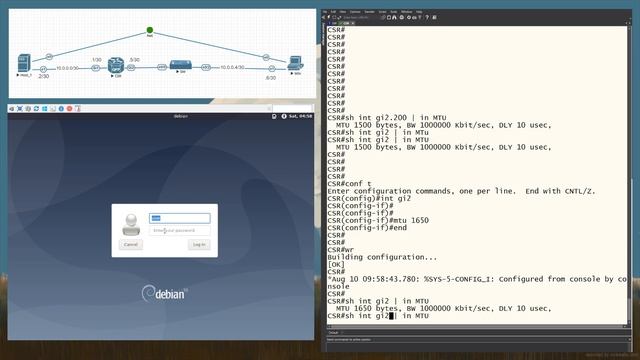Open the View menu in the terminal window
Screen dimensions: 640x360
click(x=343, y=12)
